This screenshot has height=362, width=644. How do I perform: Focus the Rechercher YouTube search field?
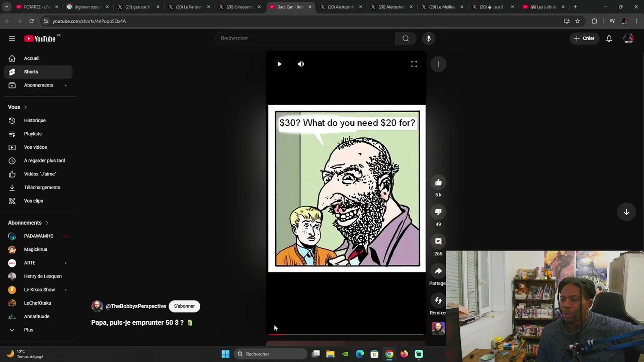coord(305,38)
